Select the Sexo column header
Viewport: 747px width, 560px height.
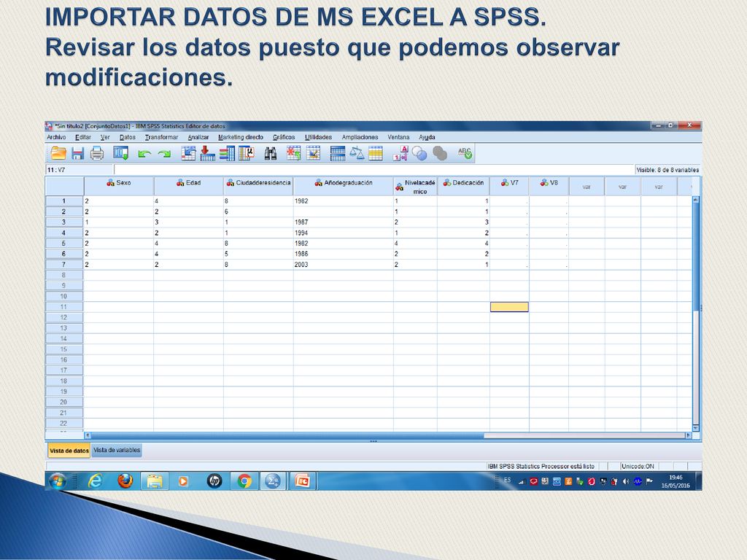[119, 186]
